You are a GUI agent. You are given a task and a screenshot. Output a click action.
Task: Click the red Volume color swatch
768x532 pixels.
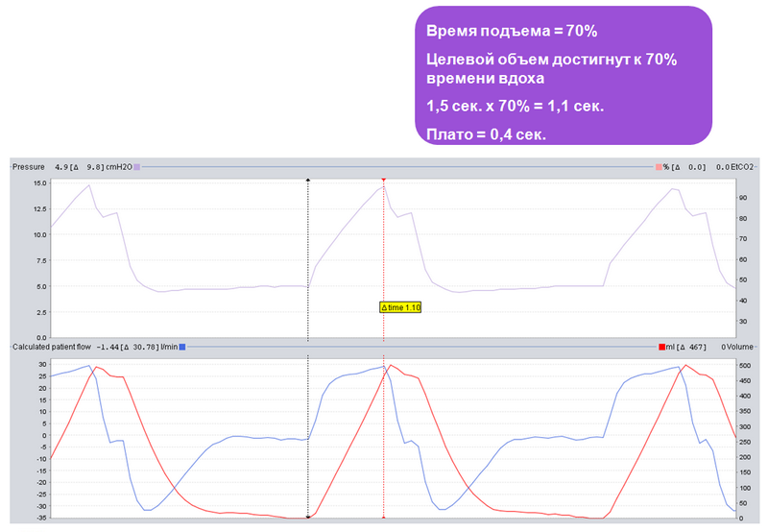pos(661,347)
